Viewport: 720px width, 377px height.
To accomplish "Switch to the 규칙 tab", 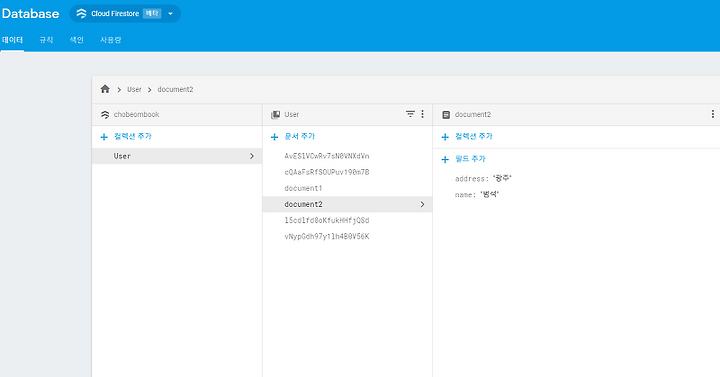I will point(46,40).
